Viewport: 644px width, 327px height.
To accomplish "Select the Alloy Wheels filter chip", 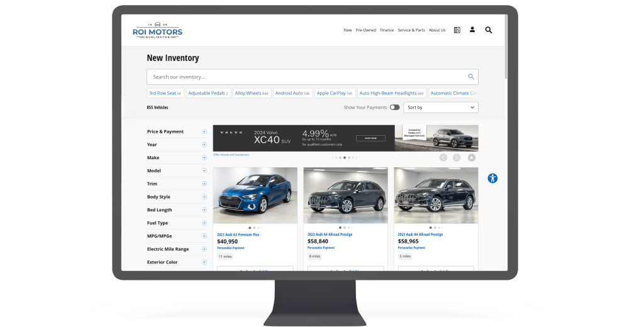I will pos(252,93).
